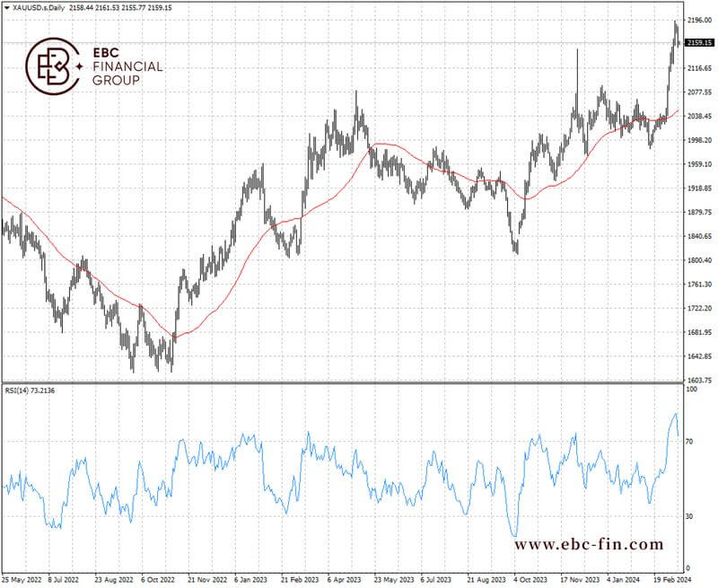Select the 25 May 2022 date marker
The height and width of the screenshot is (588, 718).
coord(22,581)
